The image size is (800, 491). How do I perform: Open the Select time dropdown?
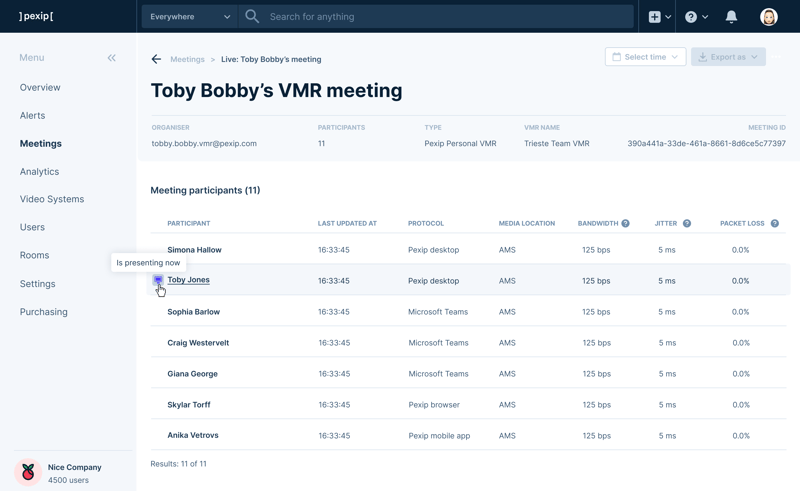(645, 57)
